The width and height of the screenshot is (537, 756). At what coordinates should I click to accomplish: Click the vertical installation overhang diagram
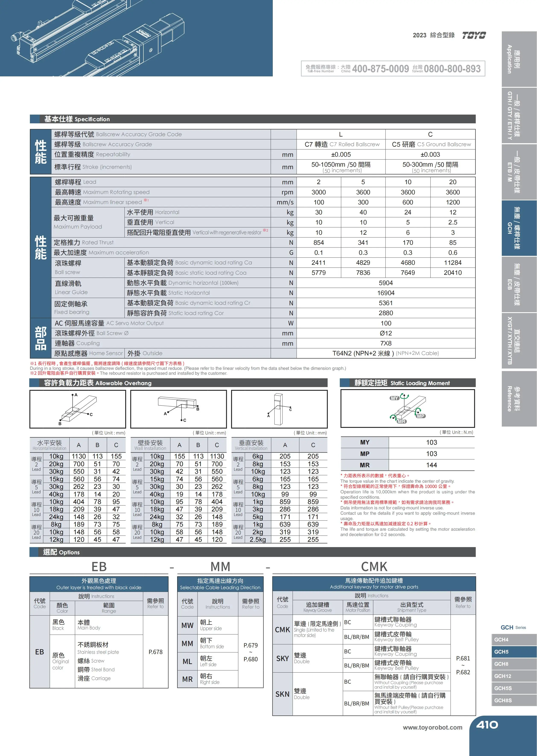coord(279,409)
